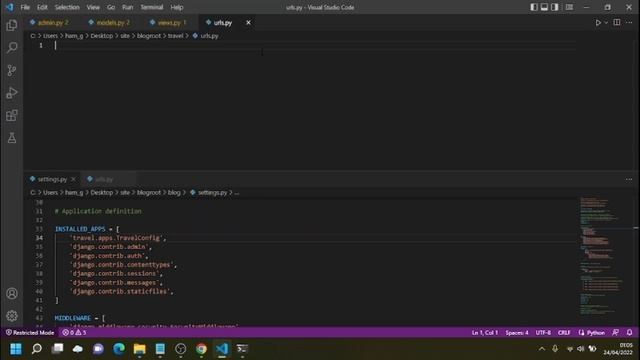Open the Manage gear icon
This screenshot has height=360, width=640.
click(12, 316)
